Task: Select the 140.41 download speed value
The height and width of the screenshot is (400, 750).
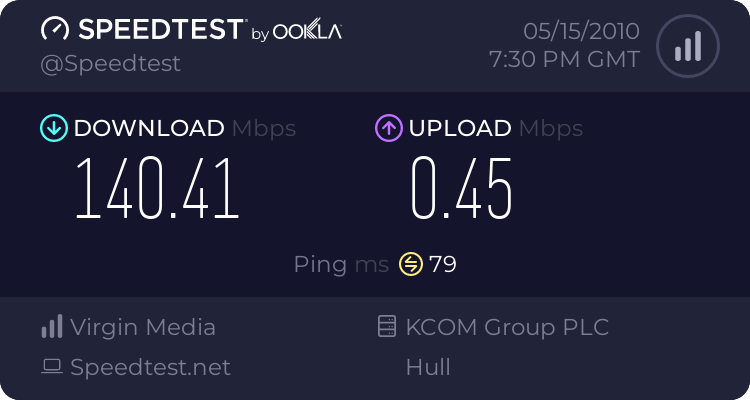Action: click(x=158, y=188)
